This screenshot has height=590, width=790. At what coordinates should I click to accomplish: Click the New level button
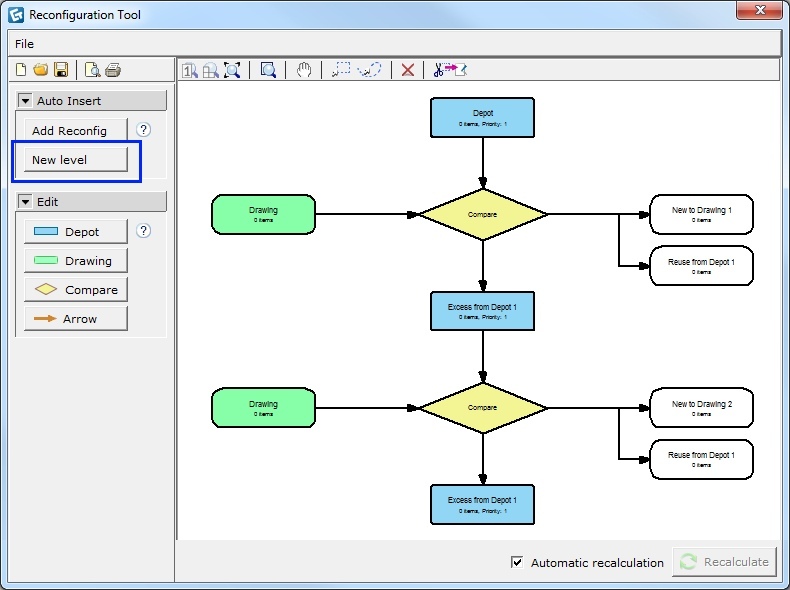coord(76,160)
